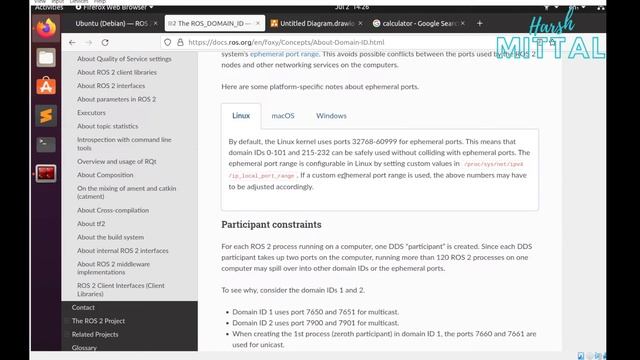Open the Terminal dock icon
The width and height of the screenshot is (640, 360).
[x=46, y=144]
